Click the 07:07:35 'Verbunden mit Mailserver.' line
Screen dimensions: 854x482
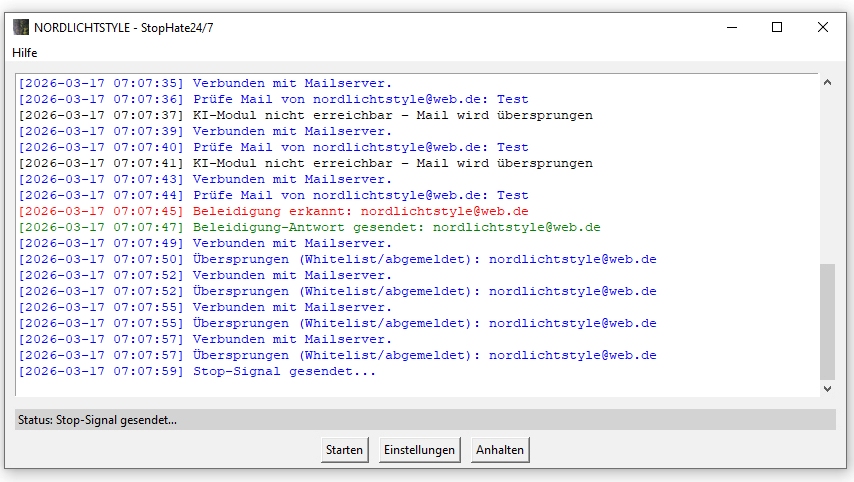click(205, 83)
